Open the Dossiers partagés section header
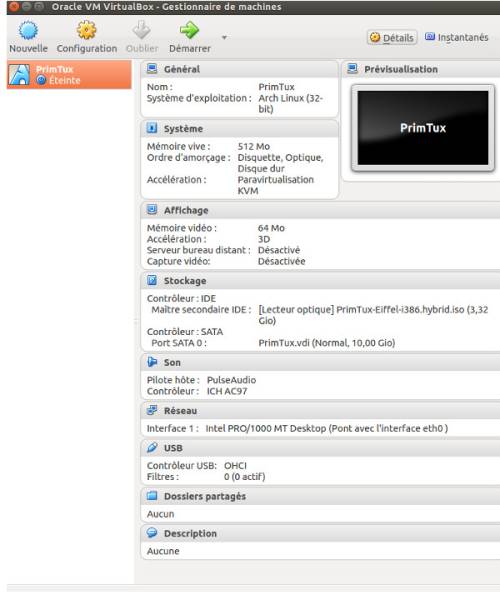 pyautogui.click(x=321, y=496)
